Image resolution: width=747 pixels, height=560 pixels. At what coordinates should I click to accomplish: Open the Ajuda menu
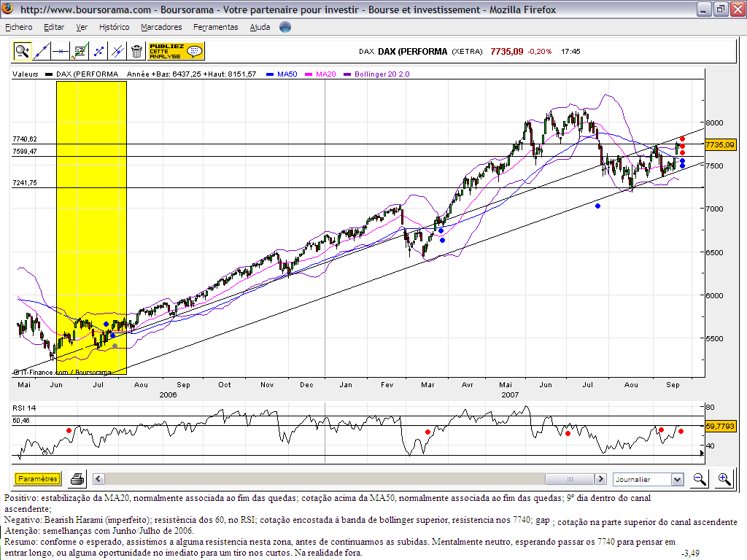point(260,27)
